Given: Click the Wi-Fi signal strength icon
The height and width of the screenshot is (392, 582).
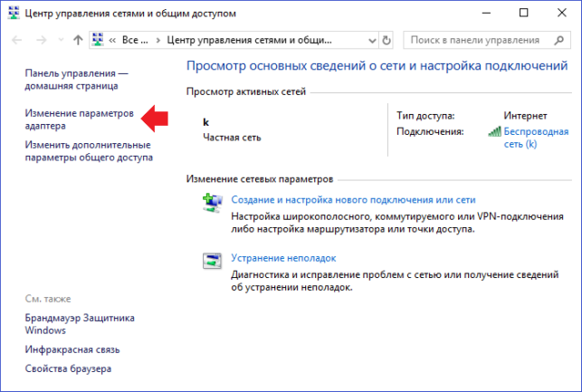Looking at the screenshot, I should (x=495, y=131).
